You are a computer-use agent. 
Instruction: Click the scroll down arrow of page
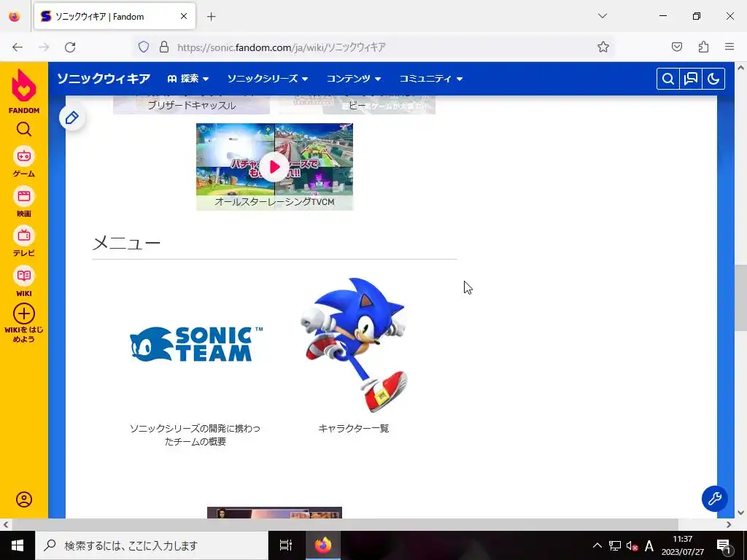(740, 513)
